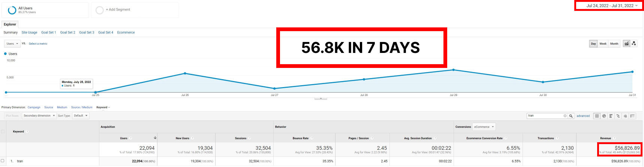Set graph interval to Week
644x167 pixels.
[603, 44]
